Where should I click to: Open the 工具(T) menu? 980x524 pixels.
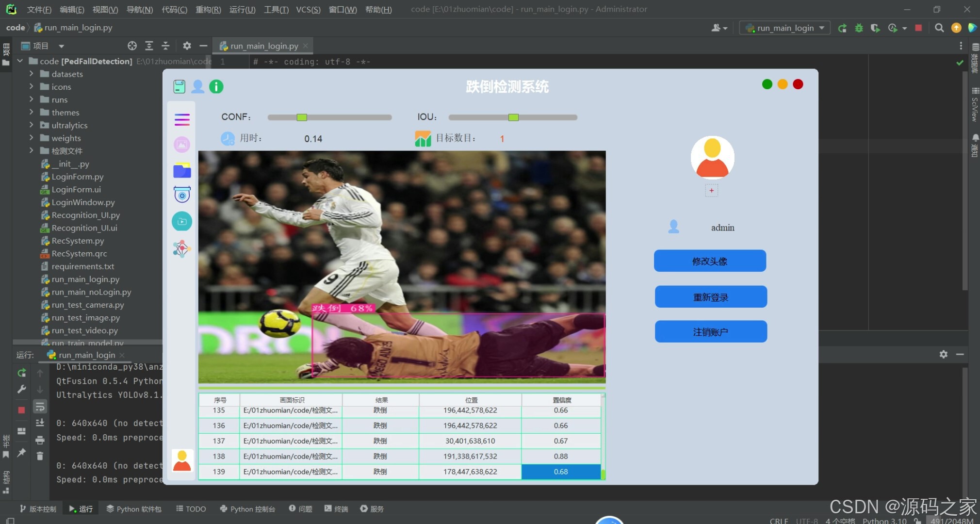[x=276, y=9]
